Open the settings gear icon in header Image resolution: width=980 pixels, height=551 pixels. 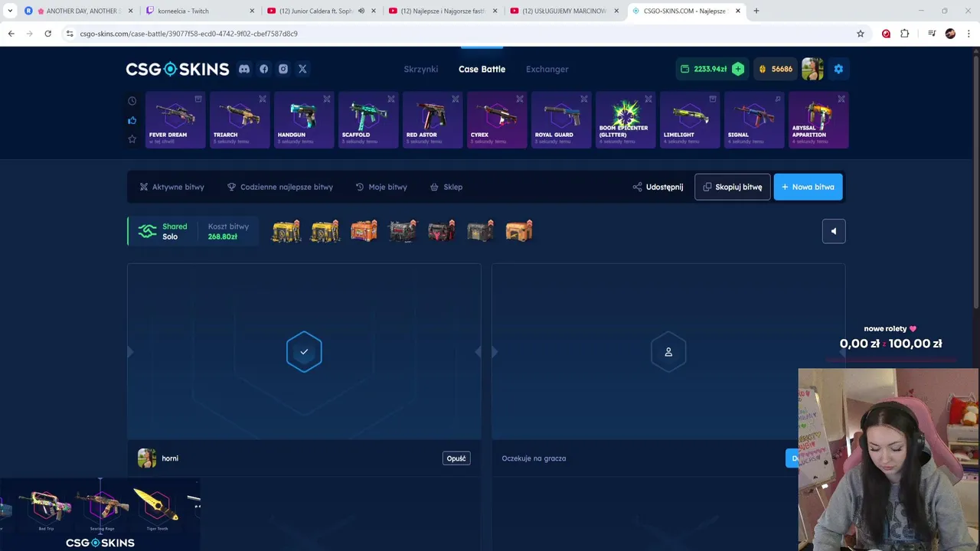pos(838,69)
